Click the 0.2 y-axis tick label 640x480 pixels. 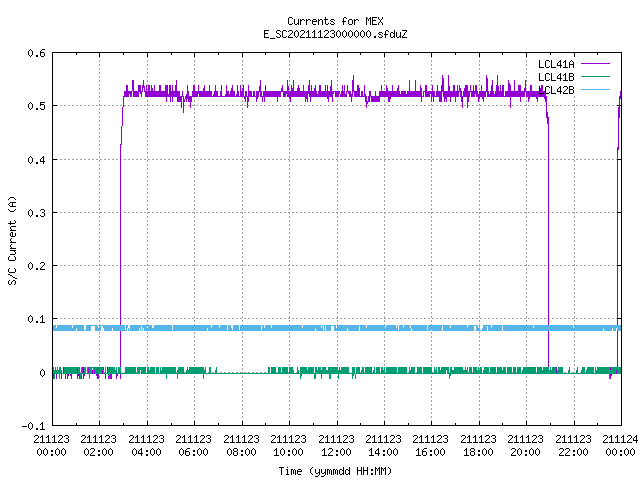(36, 266)
